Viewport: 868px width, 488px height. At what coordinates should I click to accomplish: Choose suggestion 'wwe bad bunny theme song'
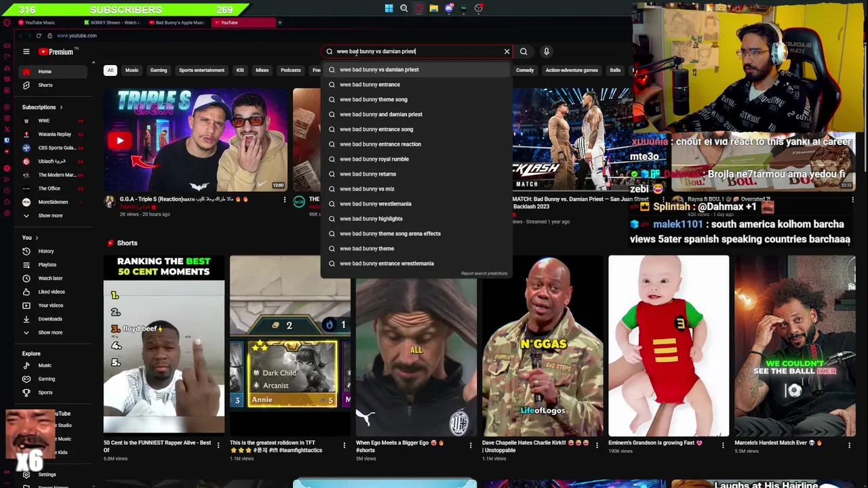(x=415, y=100)
